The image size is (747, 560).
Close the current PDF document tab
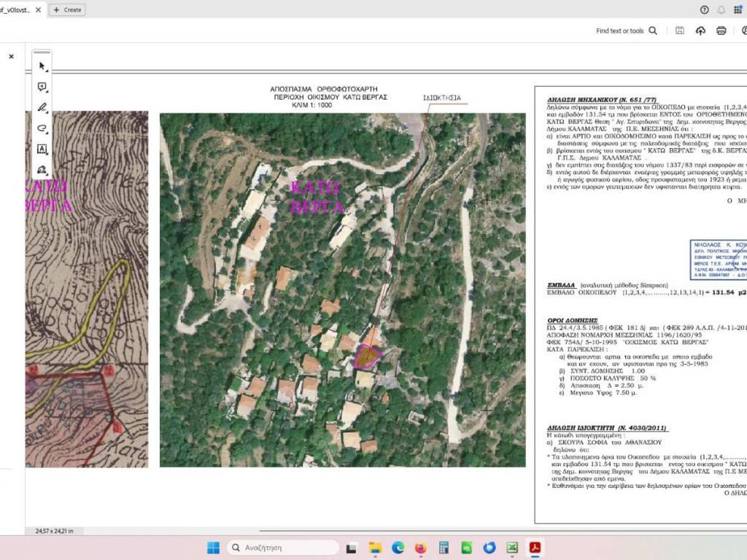pos(39,9)
